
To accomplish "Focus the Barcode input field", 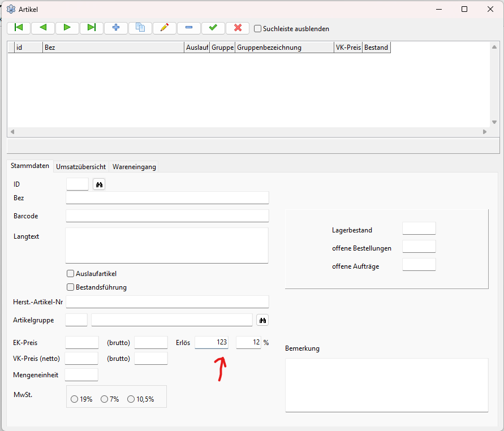I will tap(167, 215).
